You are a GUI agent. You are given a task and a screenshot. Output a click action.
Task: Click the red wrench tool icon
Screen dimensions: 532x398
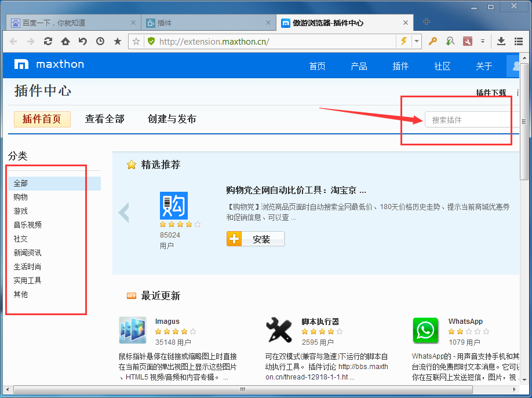tap(468, 41)
